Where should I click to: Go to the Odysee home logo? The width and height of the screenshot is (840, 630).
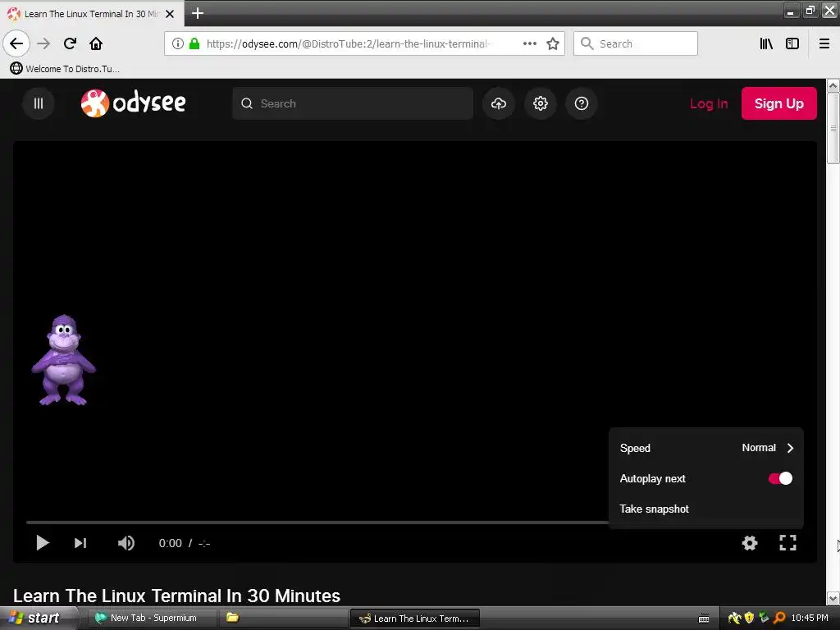[x=134, y=103]
